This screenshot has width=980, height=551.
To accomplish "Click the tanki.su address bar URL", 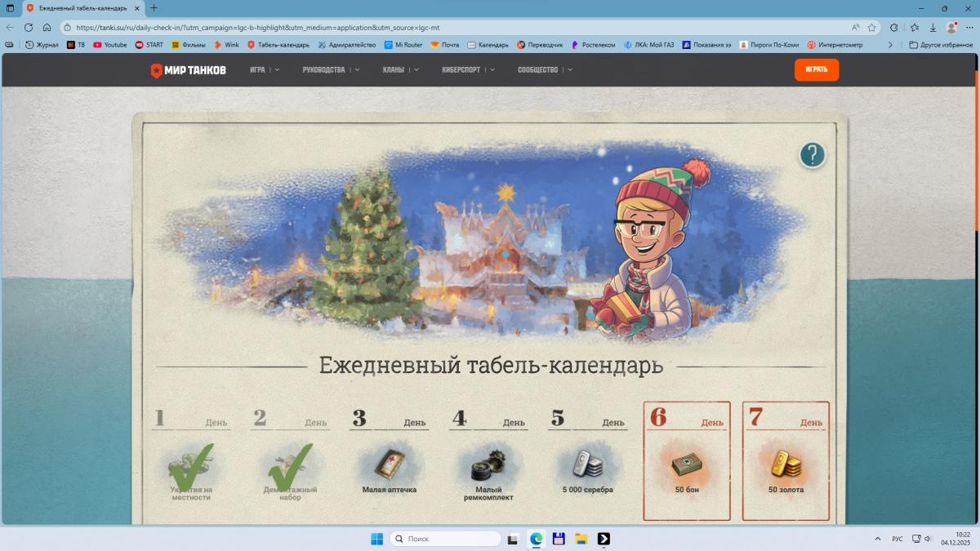I will 257,27.
